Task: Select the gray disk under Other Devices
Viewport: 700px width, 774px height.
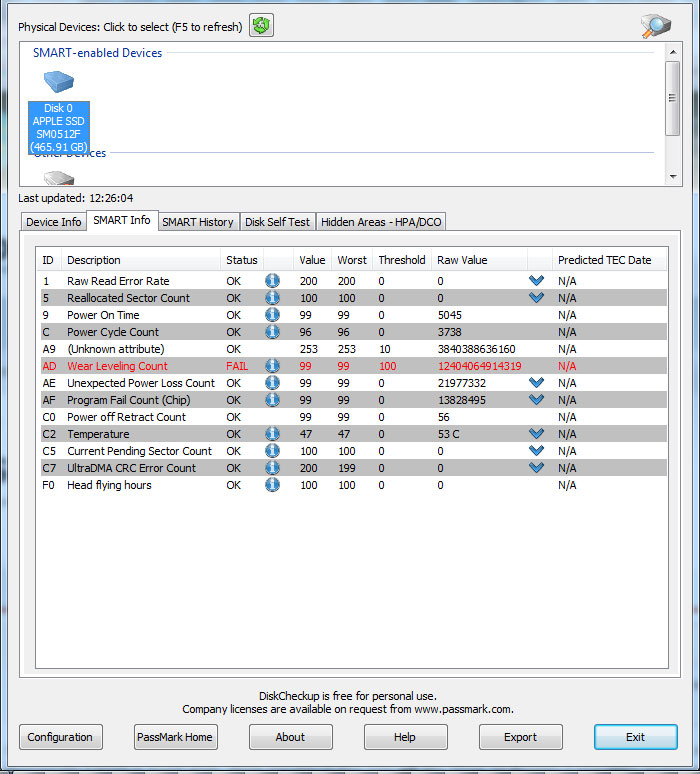Action: [59, 178]
